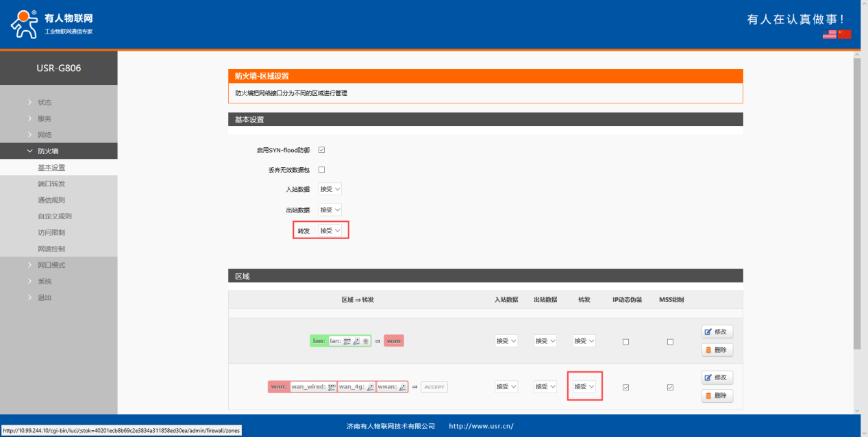
Task: Open the http://www.usr.cn/ footer link
Action: 481,426
